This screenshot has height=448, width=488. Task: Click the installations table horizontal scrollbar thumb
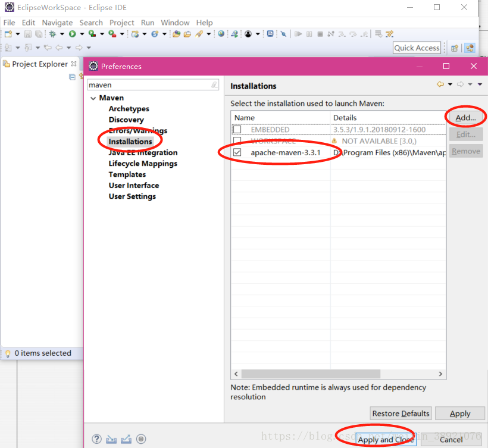pyautogui.click(x=311, y=374)
